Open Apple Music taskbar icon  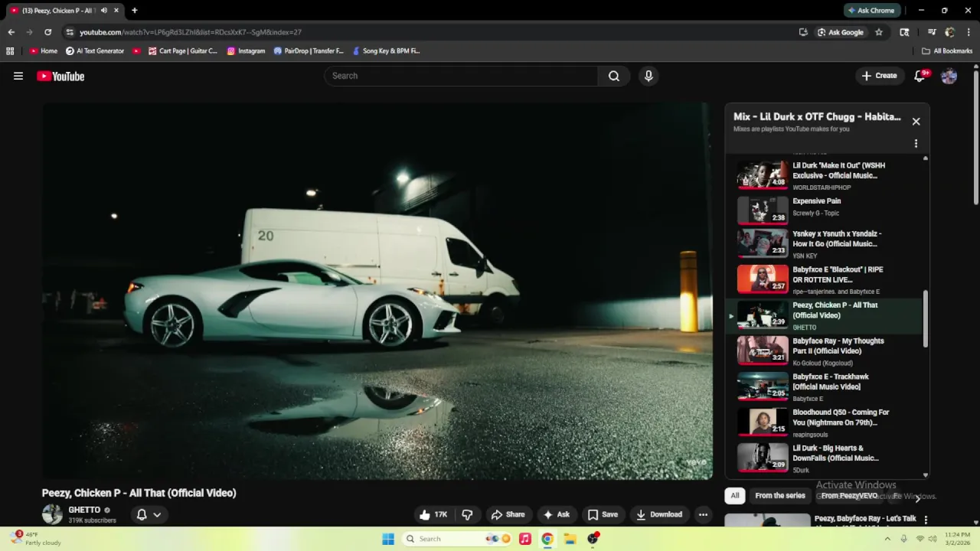point(524,539)
